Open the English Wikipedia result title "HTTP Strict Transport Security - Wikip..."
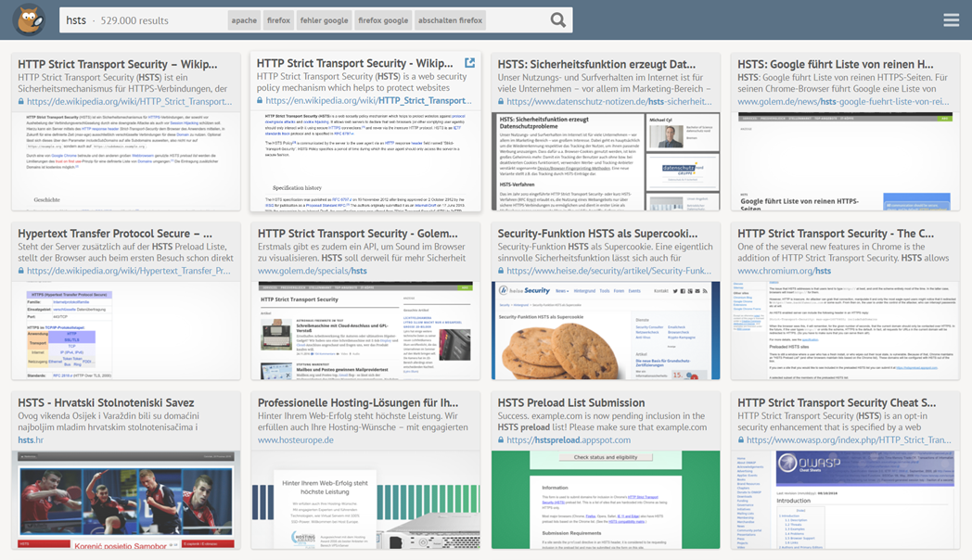 pos(354,63)
